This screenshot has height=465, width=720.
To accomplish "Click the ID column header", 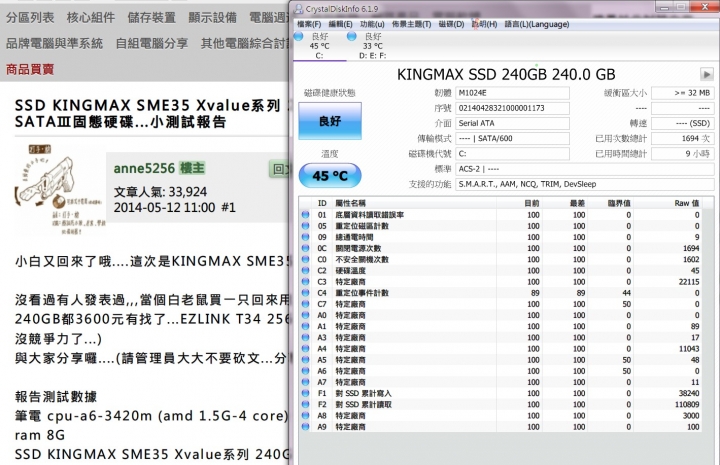I will click(322, 203).
